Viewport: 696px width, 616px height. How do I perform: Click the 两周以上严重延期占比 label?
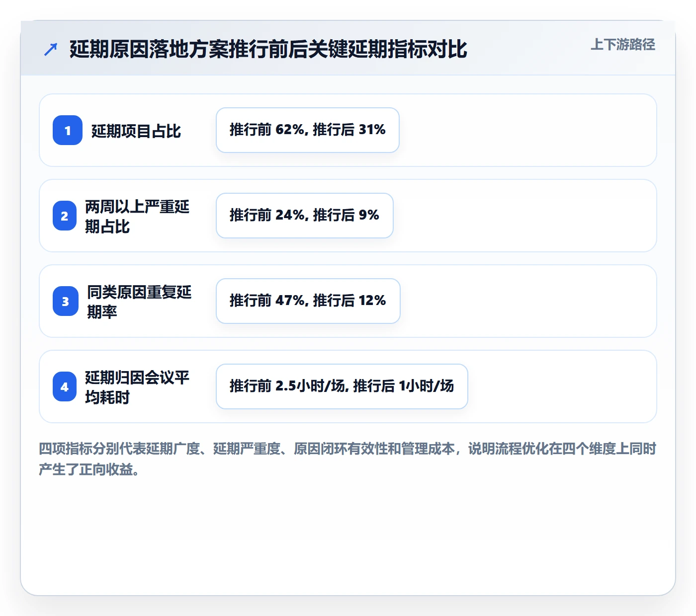(137, 216)
